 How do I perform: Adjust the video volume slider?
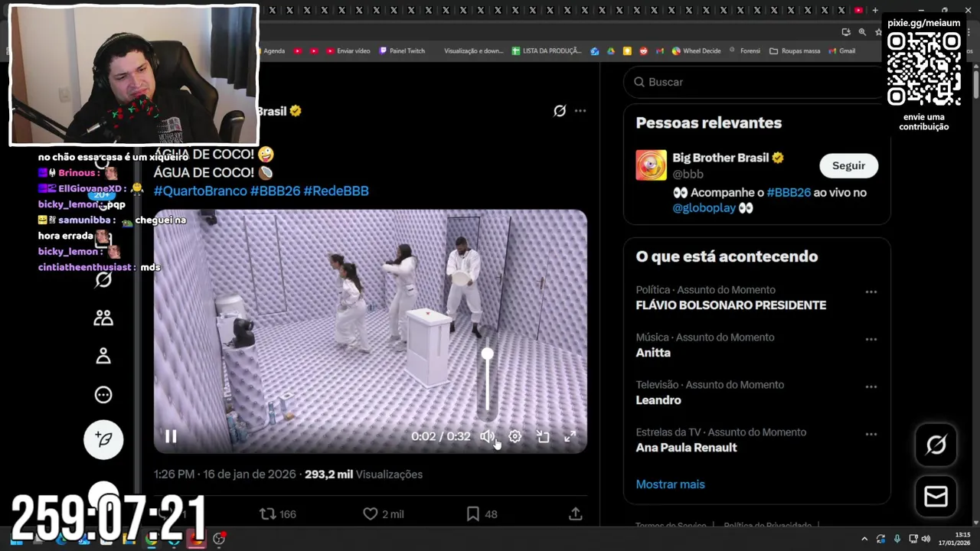[487, 383]
